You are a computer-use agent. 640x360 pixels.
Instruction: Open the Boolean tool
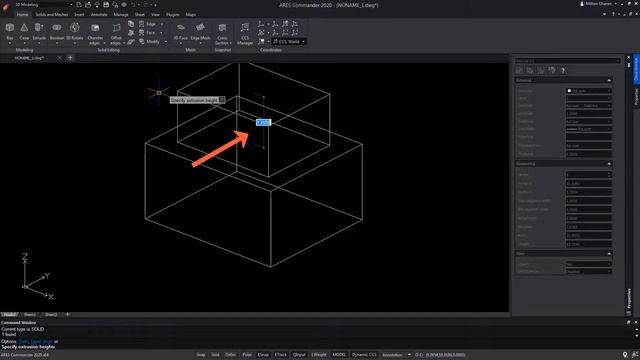[x=57, y=31]
